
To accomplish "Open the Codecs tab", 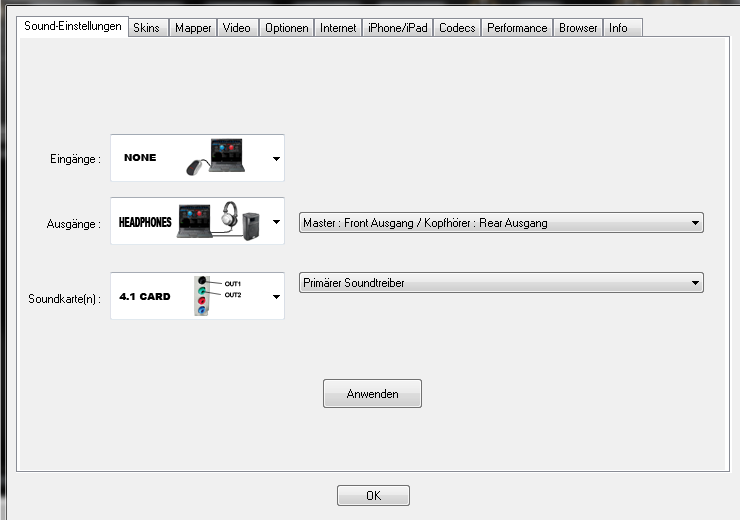I will 457,28.
